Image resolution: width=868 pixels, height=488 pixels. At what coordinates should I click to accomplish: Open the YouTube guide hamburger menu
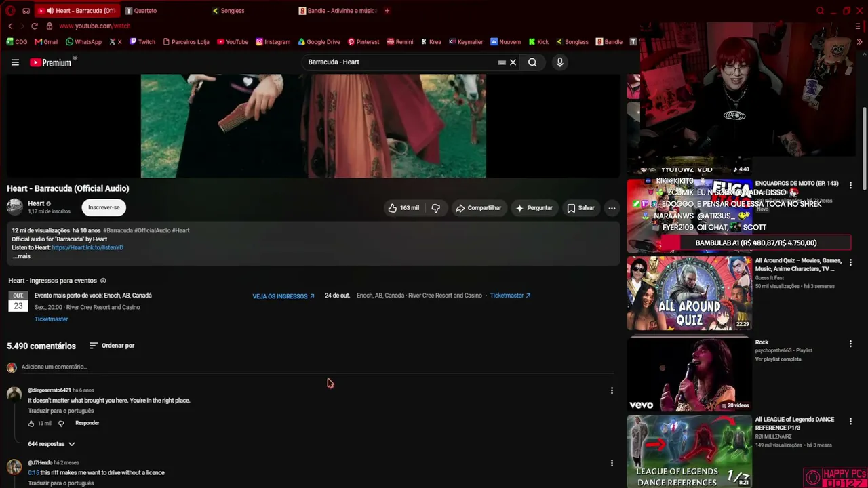15,62
